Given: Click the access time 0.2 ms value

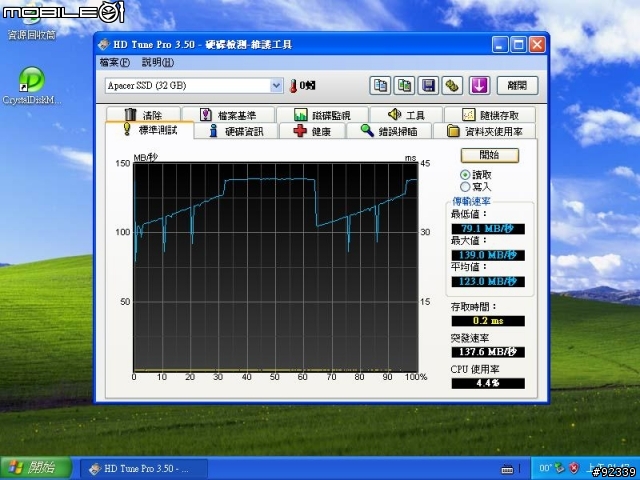Looking at the screenshot, I should (x=488, y=321).
